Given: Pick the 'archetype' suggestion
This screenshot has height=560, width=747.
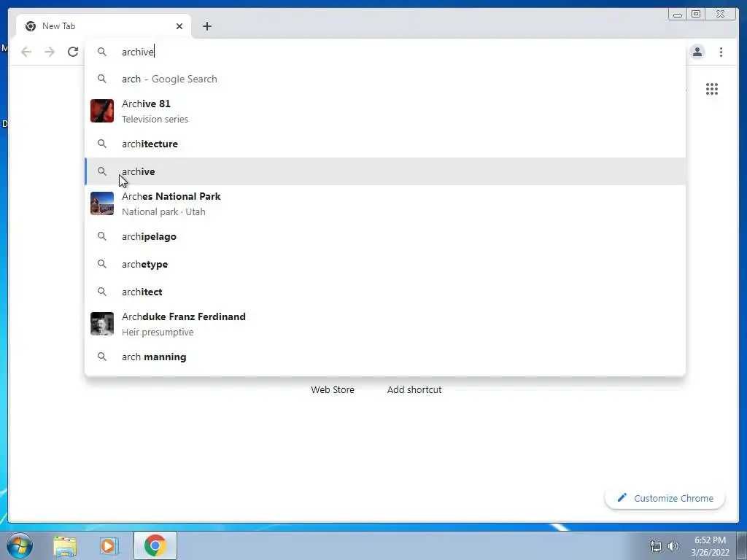Looking at the screenshot, I should point(385,264).
